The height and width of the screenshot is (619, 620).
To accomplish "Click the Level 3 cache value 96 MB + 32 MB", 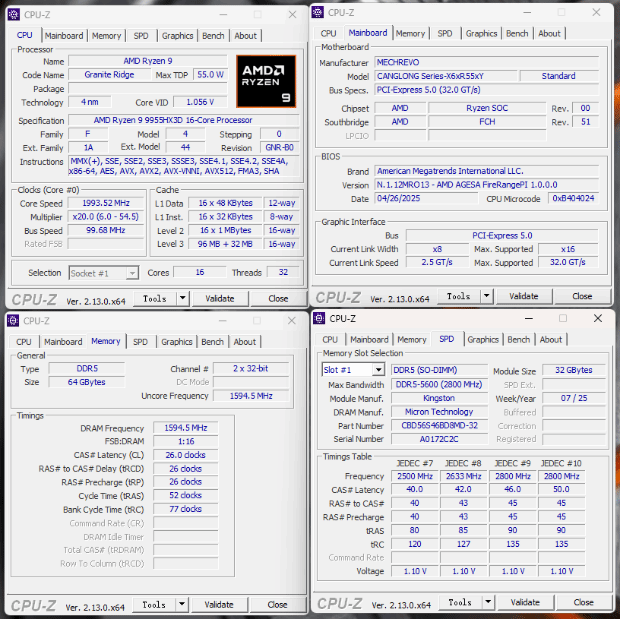I will click(x=225, y=244).
